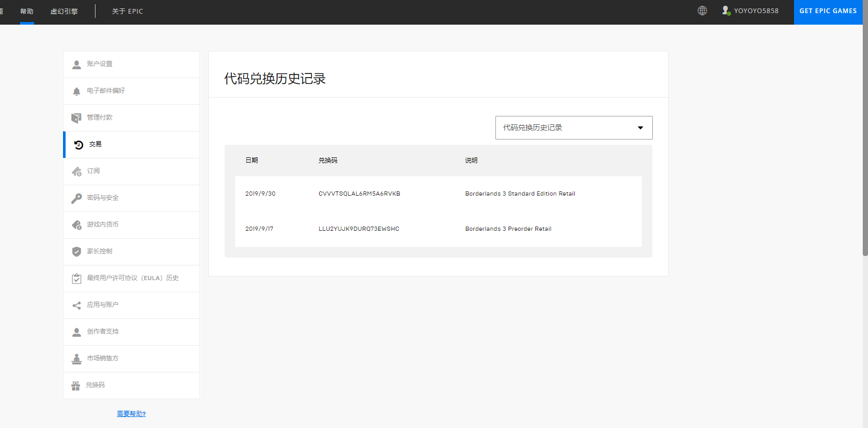Click code CVVVTSQLAL6RM5A6RVKB

coord(359,194)
